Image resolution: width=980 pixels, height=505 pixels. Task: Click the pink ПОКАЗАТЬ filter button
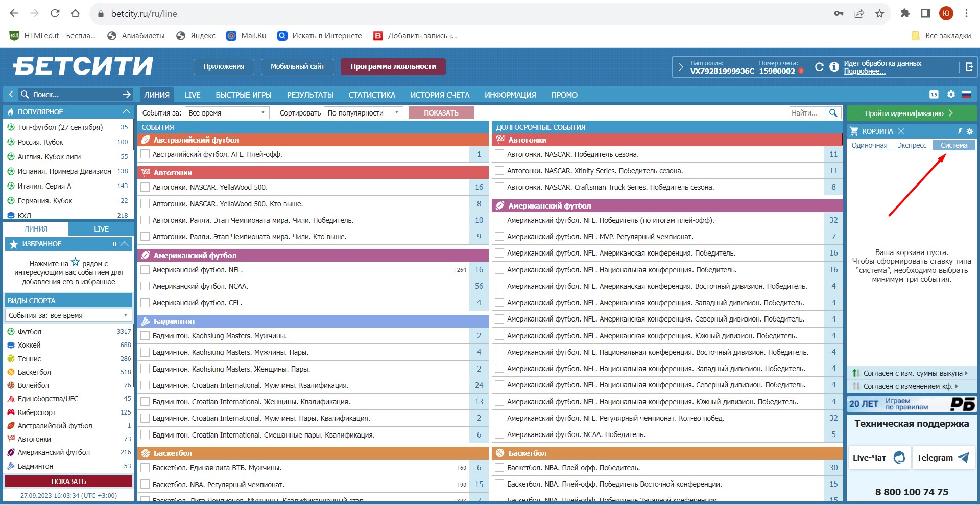[x=441, y=113]
